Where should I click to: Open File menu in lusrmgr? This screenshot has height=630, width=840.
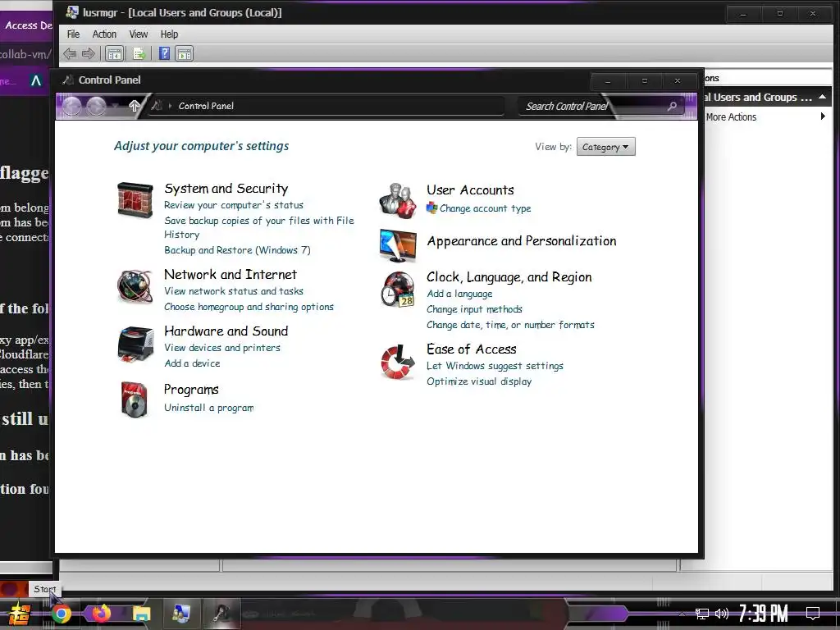(73, 34)
